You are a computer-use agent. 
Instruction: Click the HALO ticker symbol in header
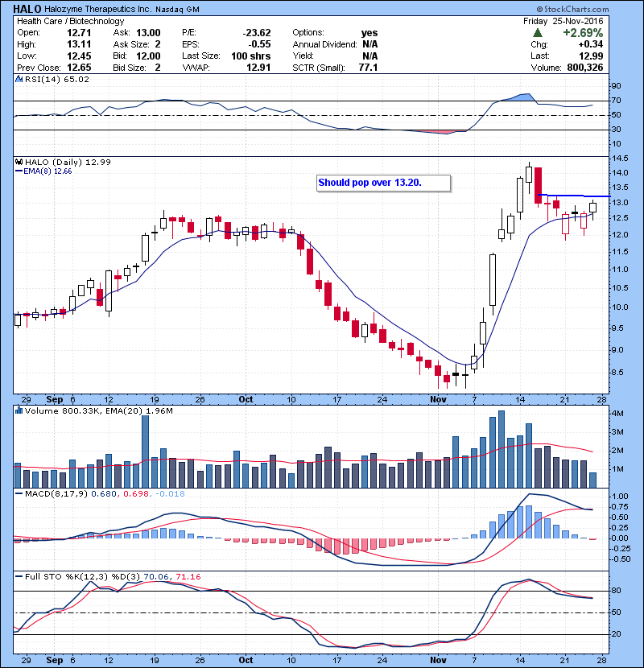click(x=27, y=9)
